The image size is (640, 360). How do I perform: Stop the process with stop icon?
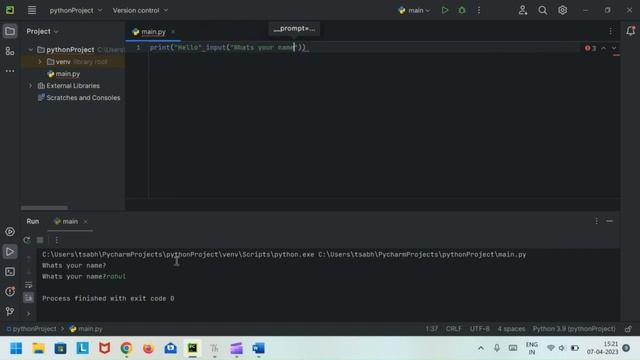(40, 240)
